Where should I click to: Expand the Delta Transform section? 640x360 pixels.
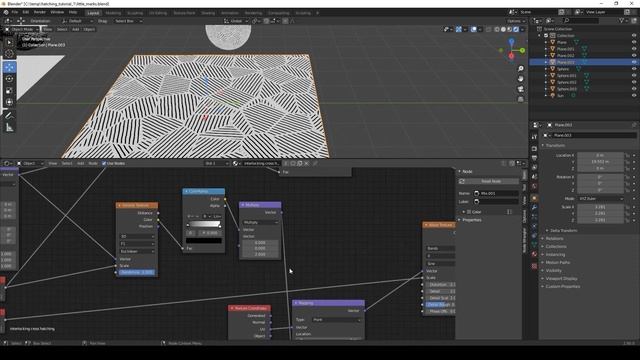coord(563,231)
